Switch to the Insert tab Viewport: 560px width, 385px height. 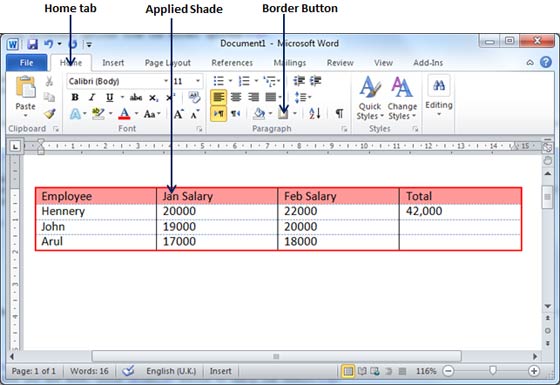pyautogui.click(x=113, y=63)
